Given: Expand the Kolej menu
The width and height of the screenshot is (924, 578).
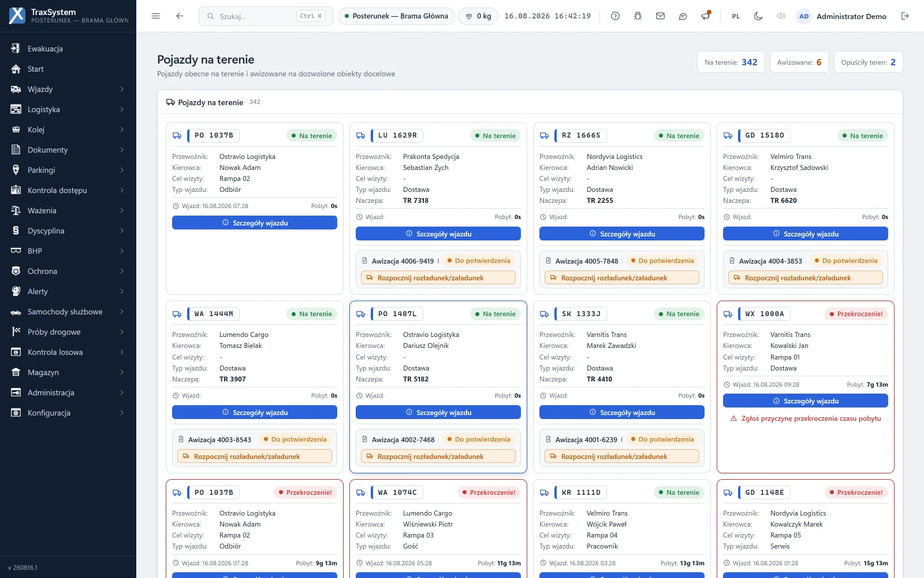Looking at the screenshot, I should point(68,129).
